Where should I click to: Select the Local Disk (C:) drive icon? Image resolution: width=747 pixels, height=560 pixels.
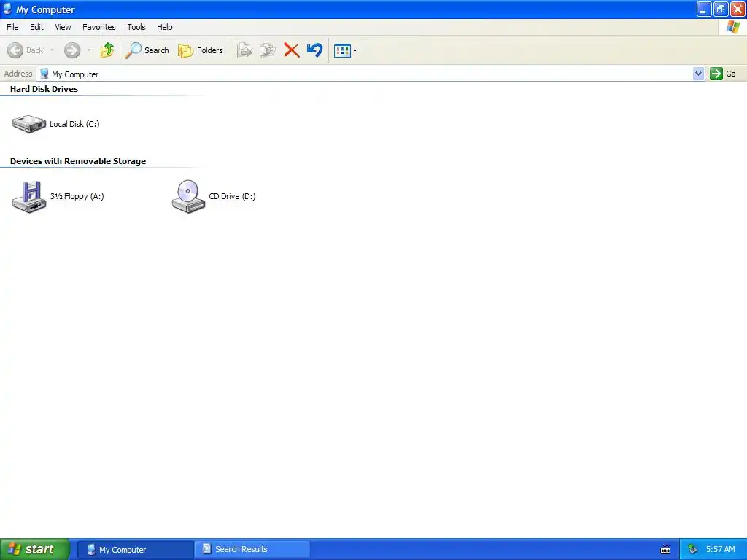coord(29,124)
